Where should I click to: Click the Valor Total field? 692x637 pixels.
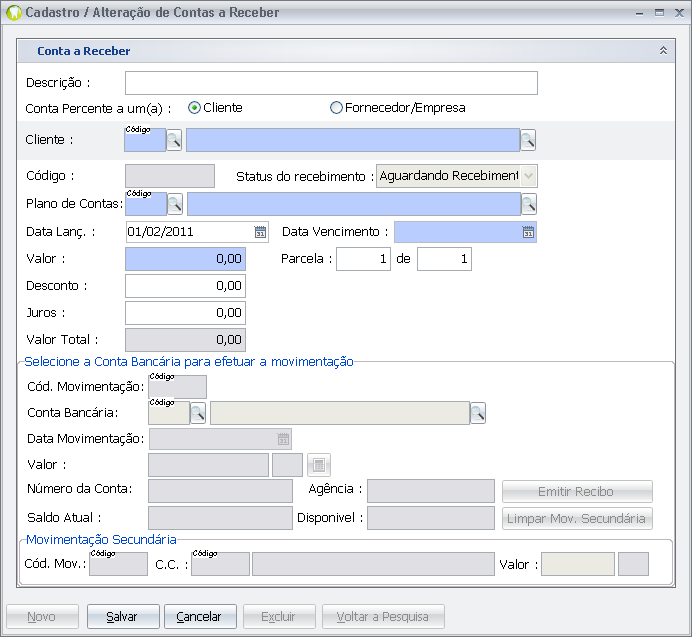[x=185, y=339]
